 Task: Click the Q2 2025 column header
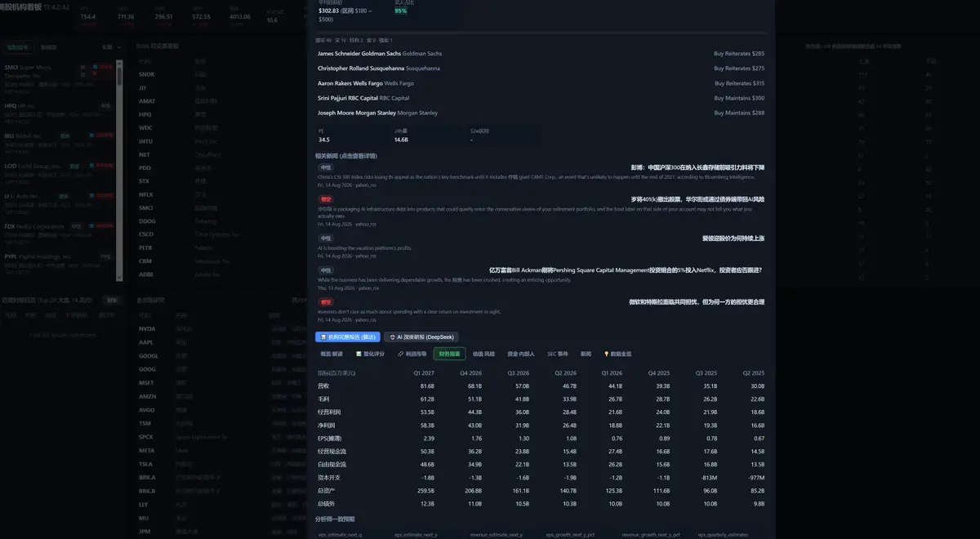(x=753, y=372)
